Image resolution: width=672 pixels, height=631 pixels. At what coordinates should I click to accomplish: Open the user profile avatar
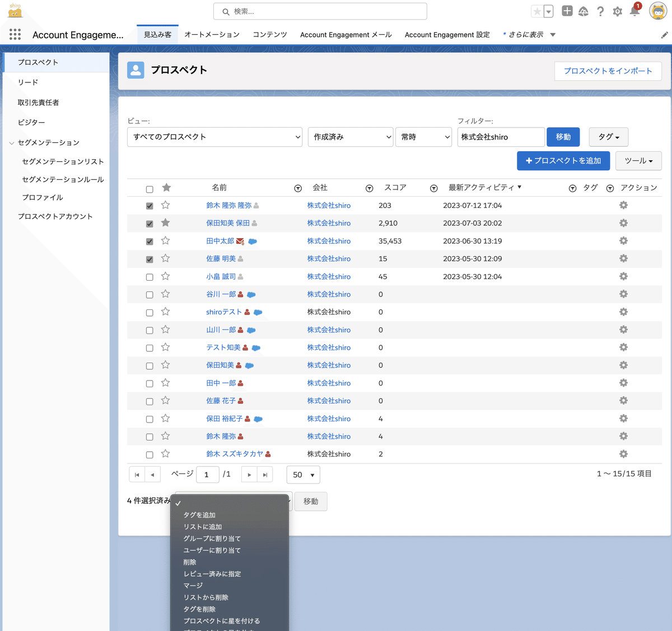tap(658, 11)
